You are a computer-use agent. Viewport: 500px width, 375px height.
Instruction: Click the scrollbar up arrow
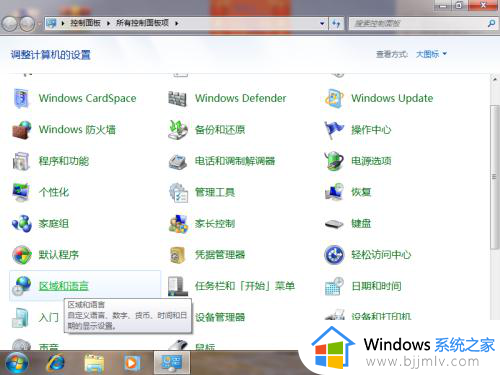[x=494, y=79]
